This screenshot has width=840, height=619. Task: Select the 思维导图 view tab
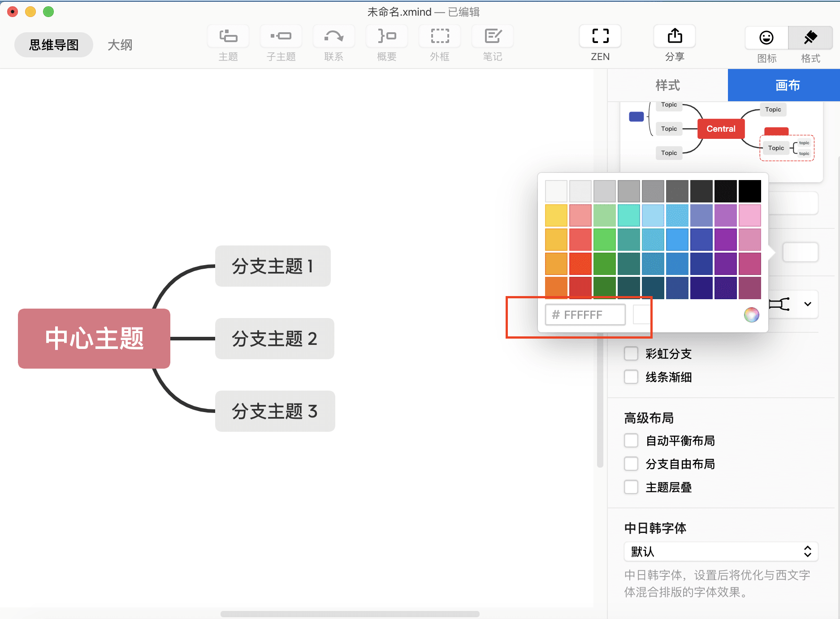54,45
